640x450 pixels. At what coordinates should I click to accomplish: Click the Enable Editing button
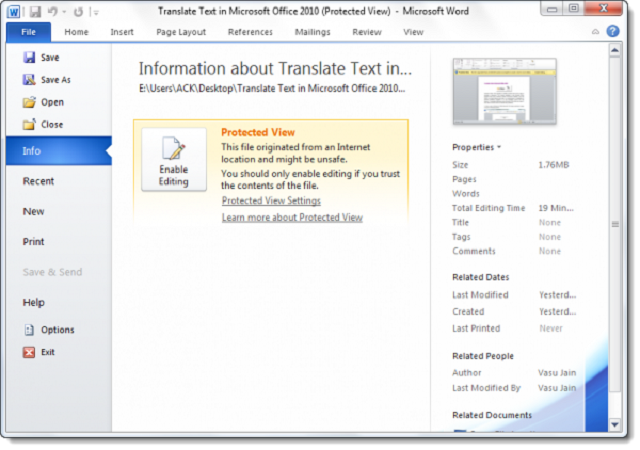174,159
